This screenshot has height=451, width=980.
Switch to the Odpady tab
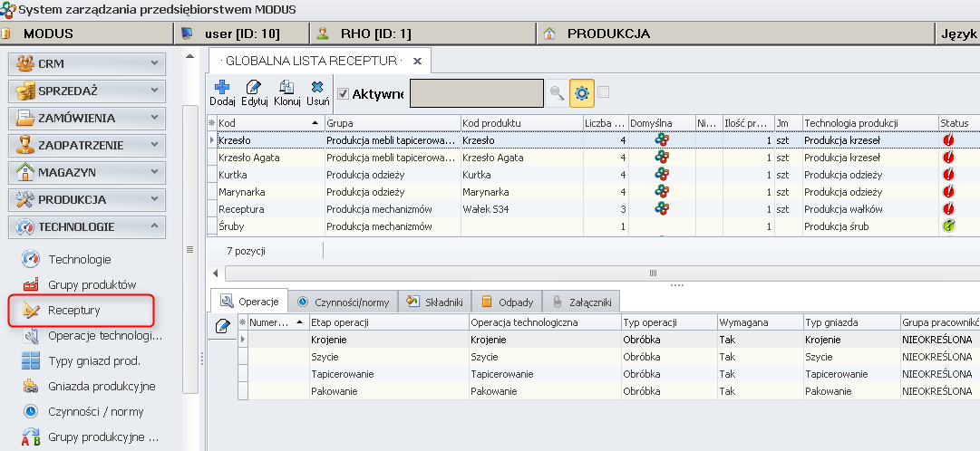[x=507, y=302]
